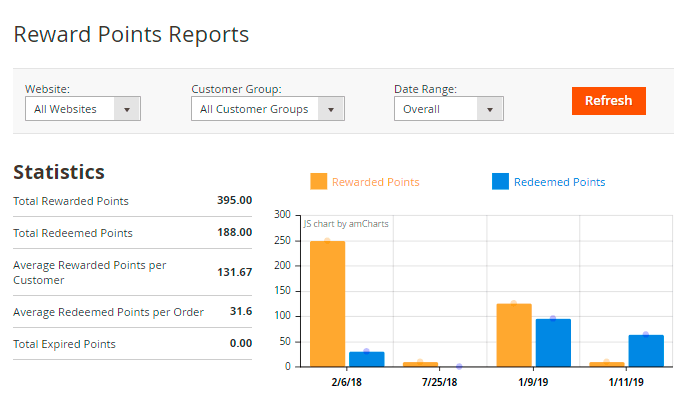Click the Total Expired Points value 0.00
The height and width of the screenshot is (399, 685).
[x=241, y=343]
